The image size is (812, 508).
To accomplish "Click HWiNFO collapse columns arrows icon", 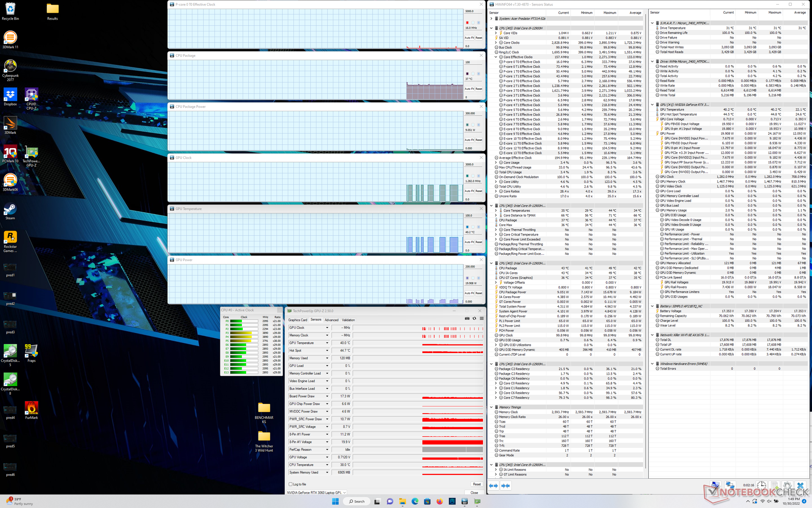I will (x=505, y=486).
